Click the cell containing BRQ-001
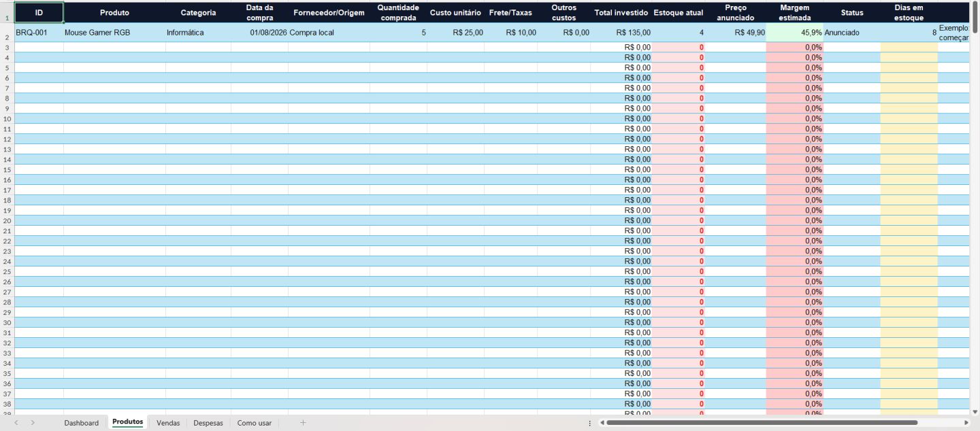 [39, 33]
